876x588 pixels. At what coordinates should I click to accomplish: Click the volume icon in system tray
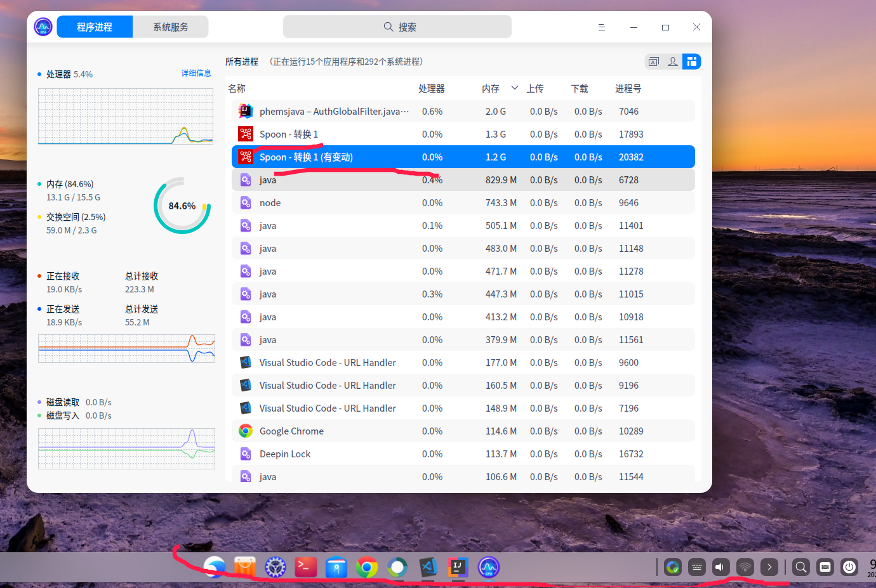720,567
